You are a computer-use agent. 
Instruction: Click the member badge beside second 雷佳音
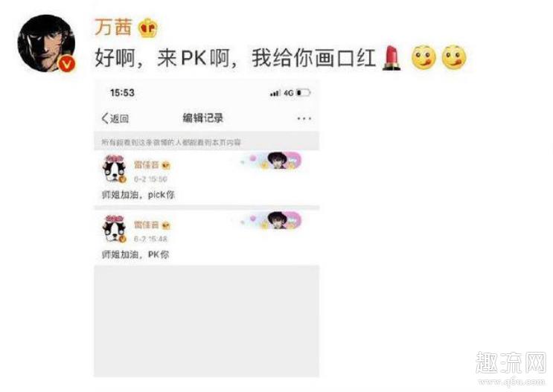pyautogui.click(x=166, y=225)
